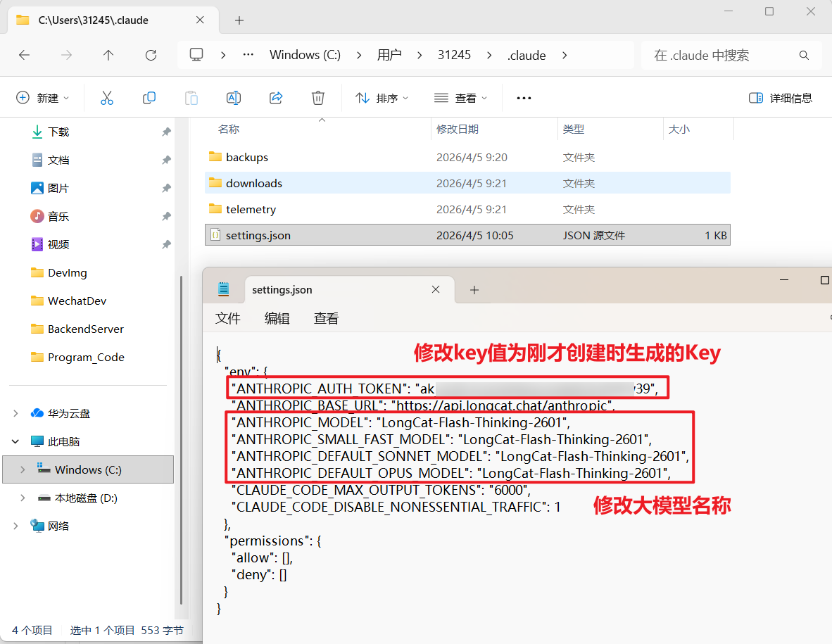Viewport: 832px width, 644px height.
Task: Click the search magnifier icon
Action: pos(804,55)
